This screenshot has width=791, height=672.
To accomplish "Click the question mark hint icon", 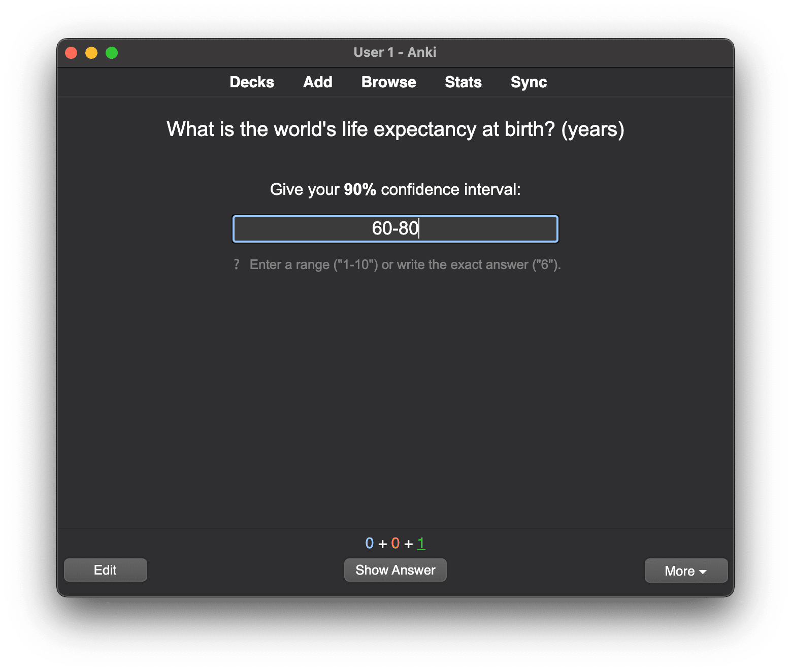I will click(x=237, y=264).
